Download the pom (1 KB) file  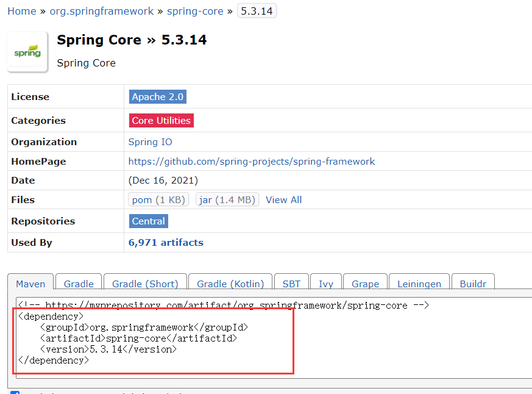[x=158, y=199]
